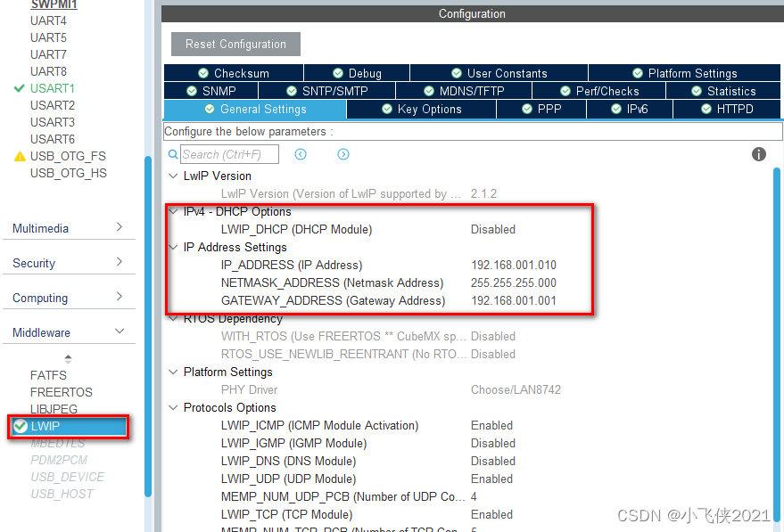Click the search input field
784x532 pixels.
pyautogui.click(x=229, y=153)
